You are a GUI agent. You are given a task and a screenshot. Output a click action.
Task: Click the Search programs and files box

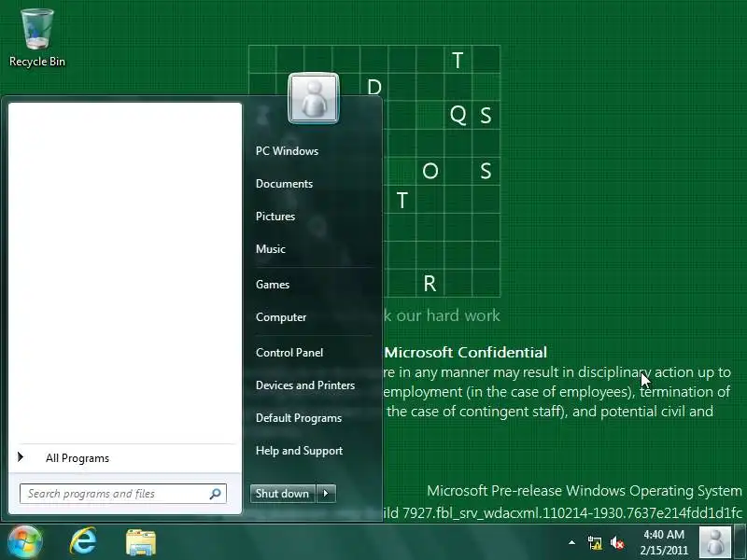coord(123,494)
